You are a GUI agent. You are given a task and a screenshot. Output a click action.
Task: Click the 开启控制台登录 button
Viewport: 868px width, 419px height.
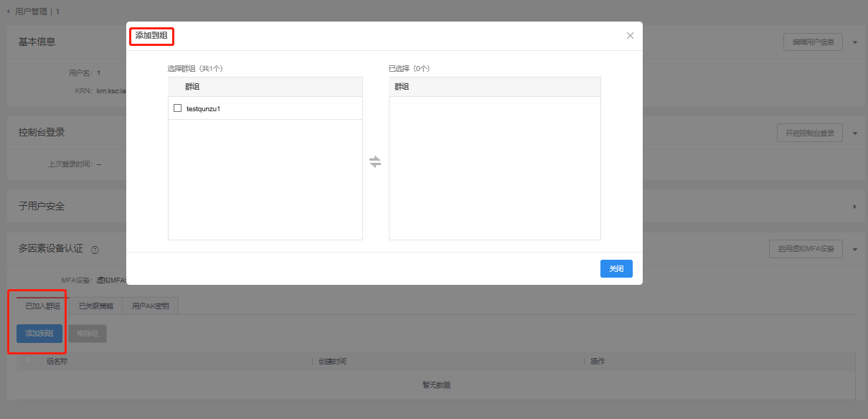[810, 133]
